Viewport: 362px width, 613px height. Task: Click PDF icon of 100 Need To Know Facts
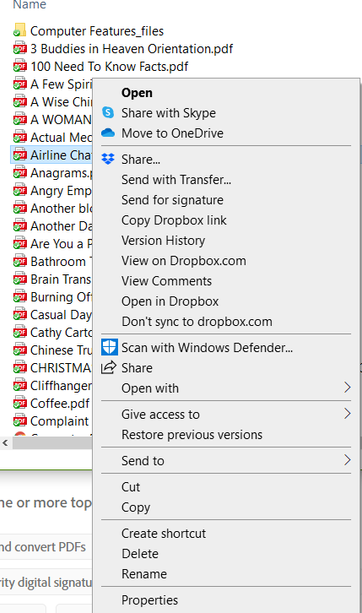[x=20, y=66]
